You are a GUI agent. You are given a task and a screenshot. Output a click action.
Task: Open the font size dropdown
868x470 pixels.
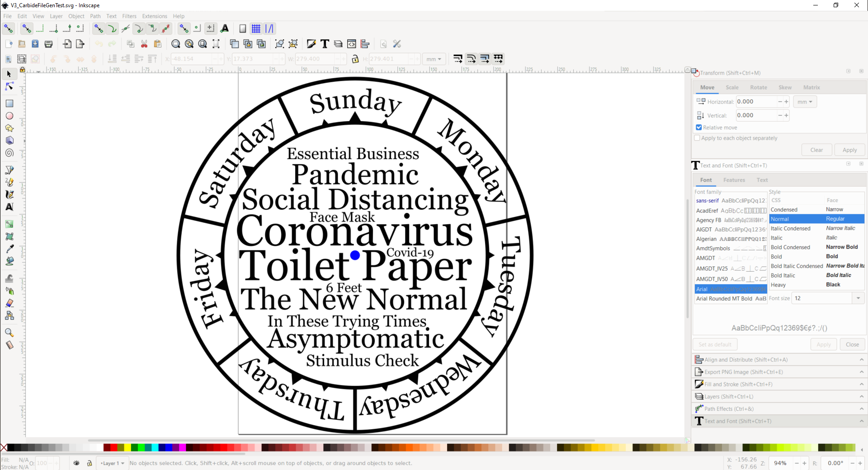tap(859, 298)
